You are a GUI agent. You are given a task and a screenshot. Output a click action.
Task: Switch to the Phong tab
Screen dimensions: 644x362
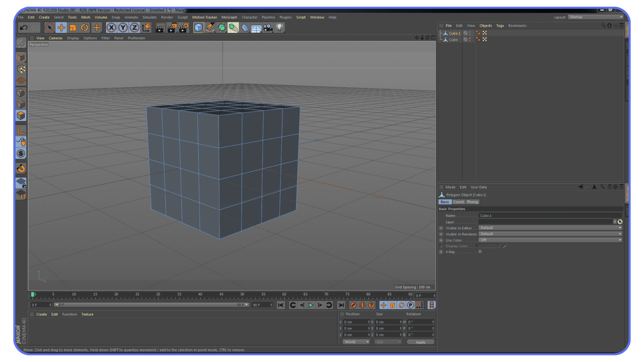(x=472, y=202)
